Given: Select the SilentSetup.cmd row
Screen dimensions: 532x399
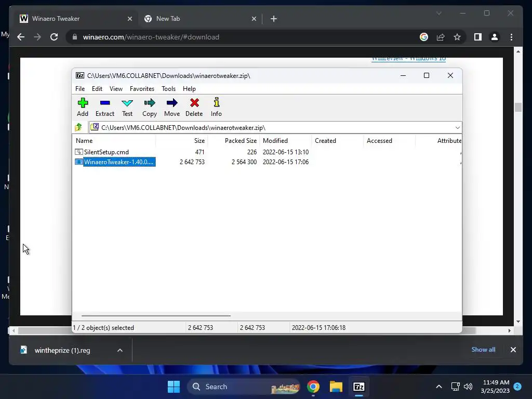Looking at the screenshot, I should click(267, 152).
